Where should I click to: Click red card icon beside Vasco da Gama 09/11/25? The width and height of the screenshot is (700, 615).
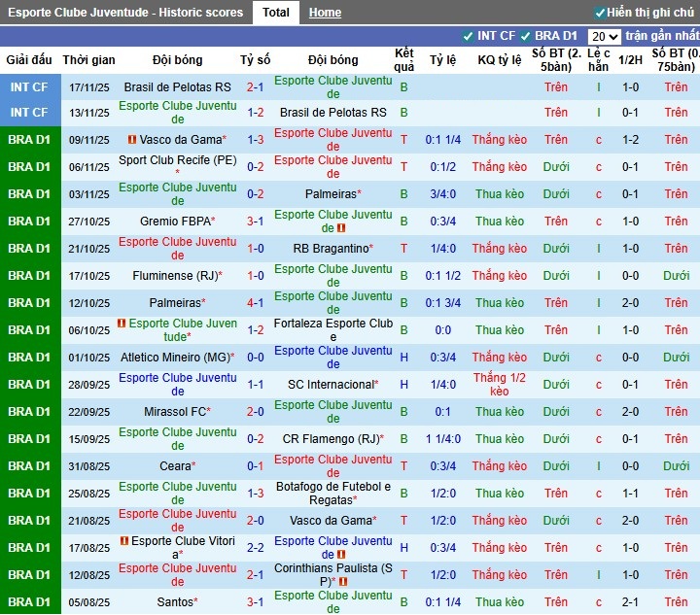point(132,140)
